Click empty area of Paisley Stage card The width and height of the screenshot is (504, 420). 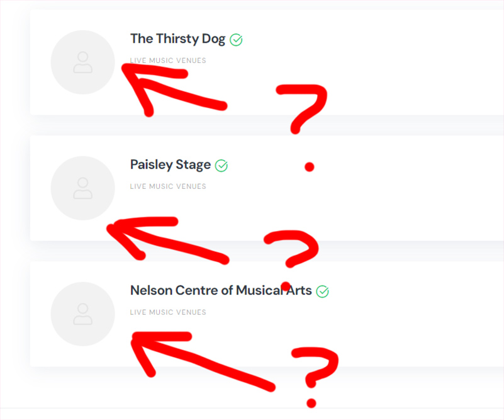pyautogui.click(x=402, y=188)
